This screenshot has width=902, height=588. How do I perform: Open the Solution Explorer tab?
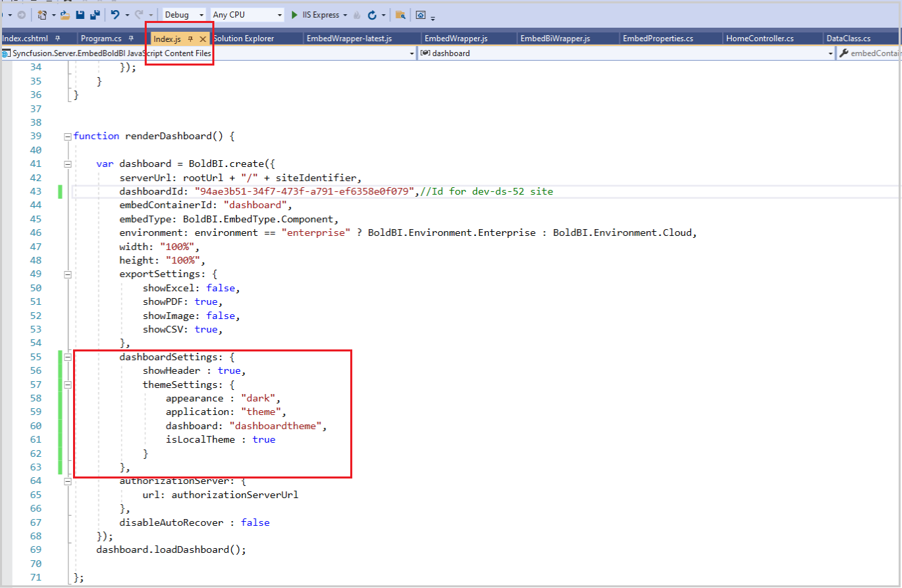(x=245, y=39)
